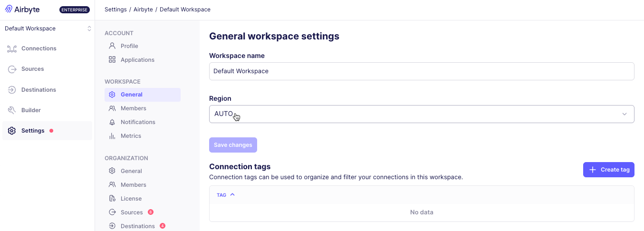Sort the table by the TAG column
Screen dimensions: 644x231
coord(226,195)
